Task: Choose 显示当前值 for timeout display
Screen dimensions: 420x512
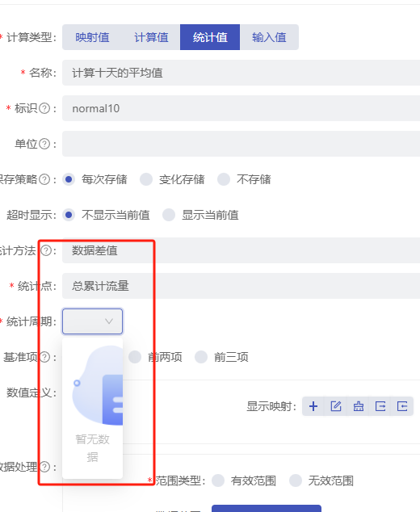Action: pos(169,215)
